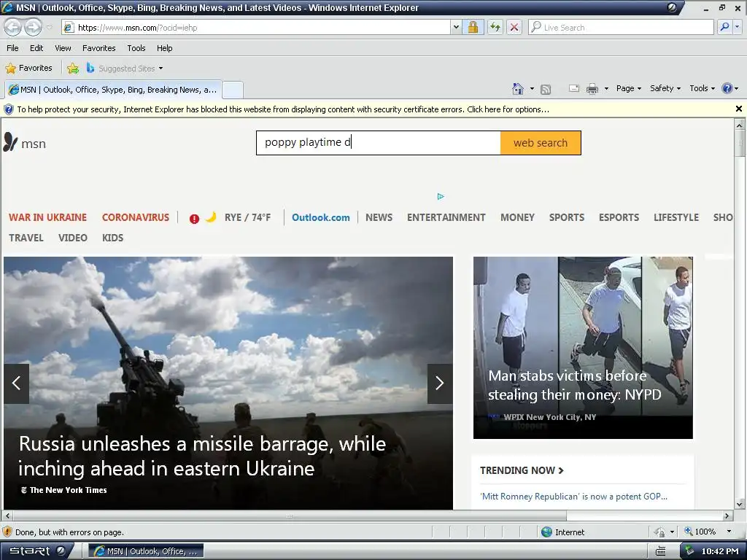Open the man stabs victims story thumbnail
747x560 pixels.
click(x=583, y=348)
